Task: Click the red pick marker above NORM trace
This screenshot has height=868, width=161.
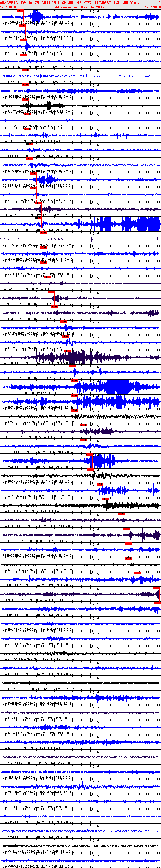Action: [x=156, y=588]
